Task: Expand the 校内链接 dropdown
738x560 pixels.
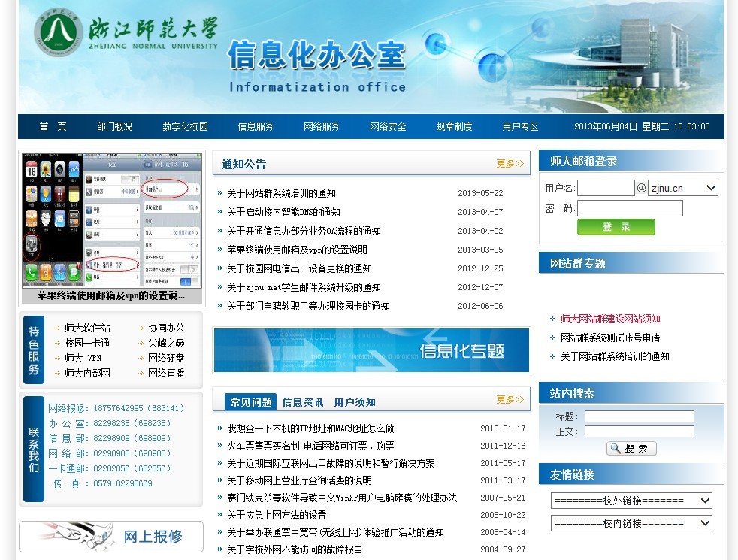Action: (631, 523)
